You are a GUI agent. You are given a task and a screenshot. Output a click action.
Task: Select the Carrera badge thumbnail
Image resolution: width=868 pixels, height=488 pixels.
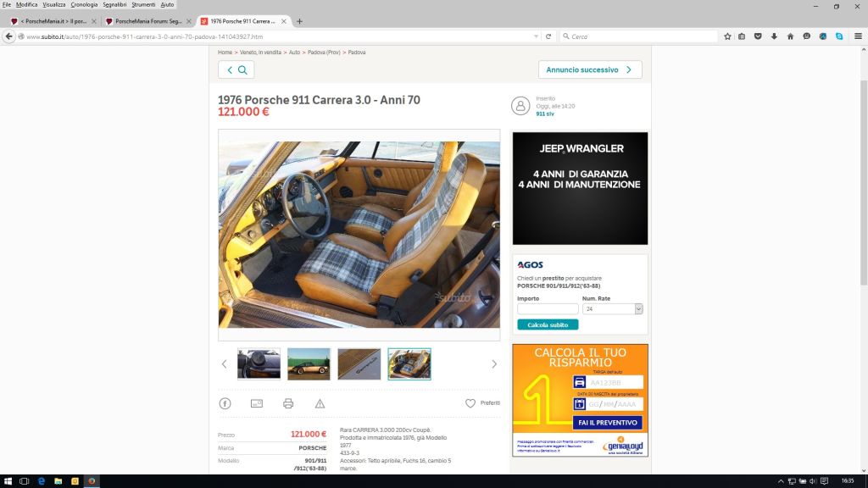pos(359,364)
